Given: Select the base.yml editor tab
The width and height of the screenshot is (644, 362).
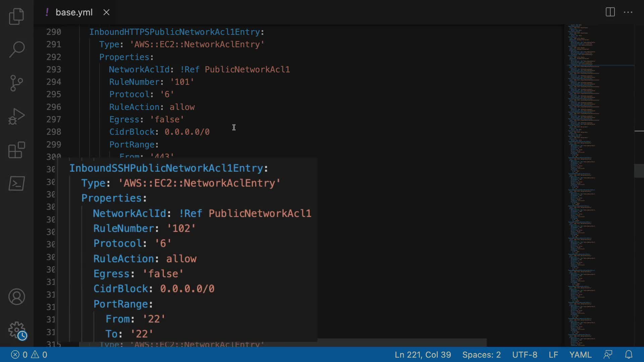Looking at the screenshot, I should (74, 12).
